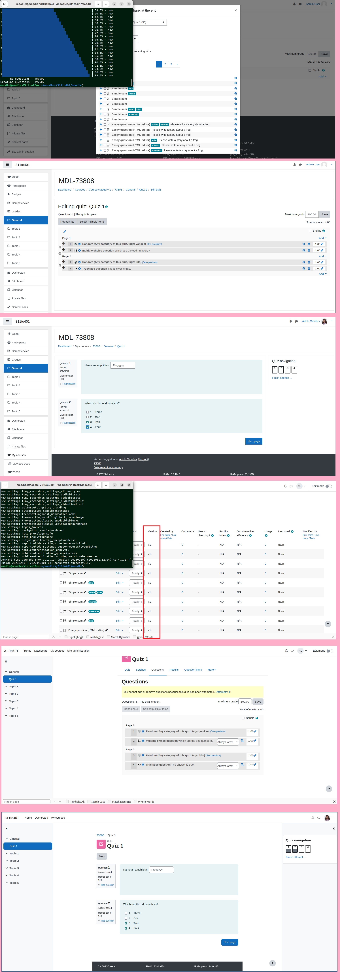Viewport: 340px width, 980px height.
Task: Collapse General section above highlighted Quiz 1 on Questions page
Action: tap(6, 672)
